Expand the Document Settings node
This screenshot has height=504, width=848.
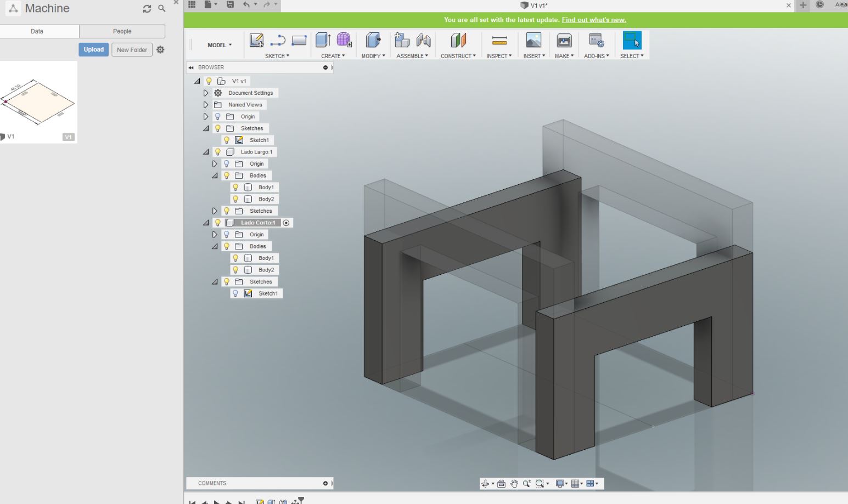coord(206,93)
